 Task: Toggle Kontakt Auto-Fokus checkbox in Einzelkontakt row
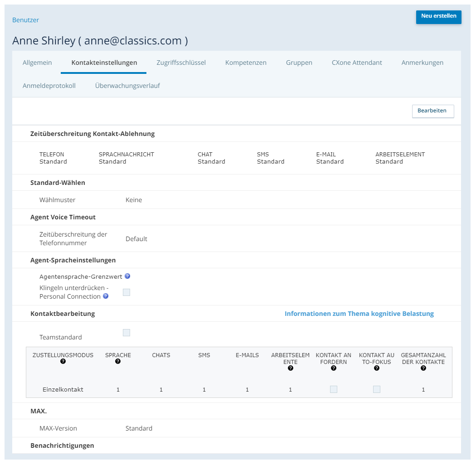tap(377, 389)
